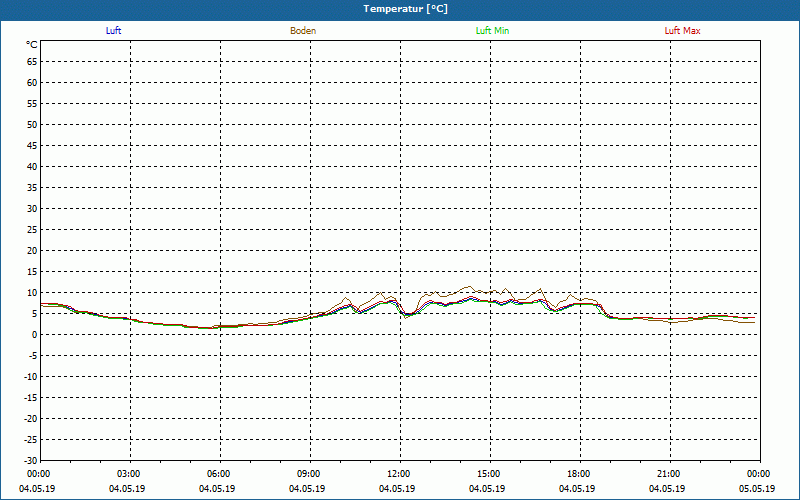This screenshot has width=800, height=500.
Task: Click the 60 value on y-axis
Action: coord(32,83)
